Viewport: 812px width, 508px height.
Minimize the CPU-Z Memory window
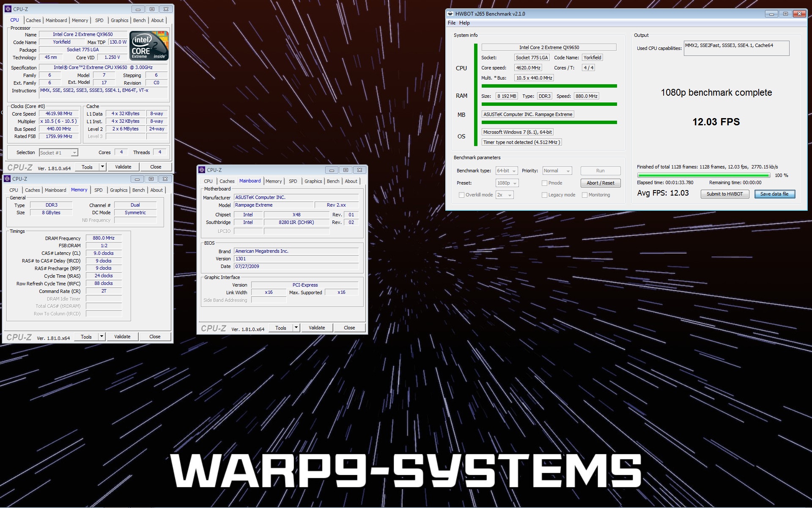[x=137, y=179]
